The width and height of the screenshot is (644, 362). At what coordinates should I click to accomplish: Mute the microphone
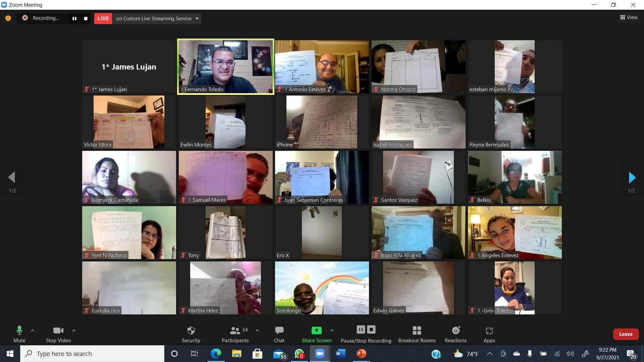click(x=19, y=334)
